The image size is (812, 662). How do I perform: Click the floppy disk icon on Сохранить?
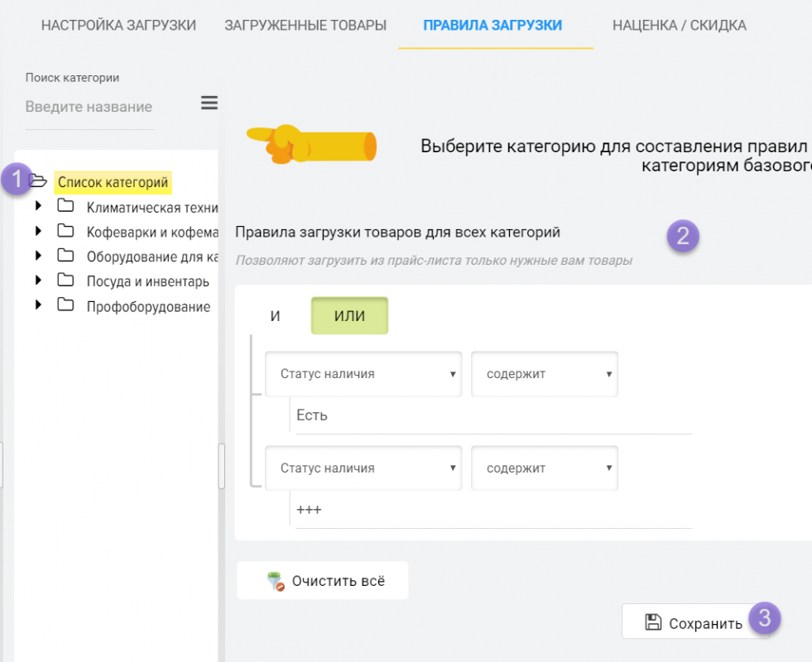pyautogui.click(x=653, y=622)
